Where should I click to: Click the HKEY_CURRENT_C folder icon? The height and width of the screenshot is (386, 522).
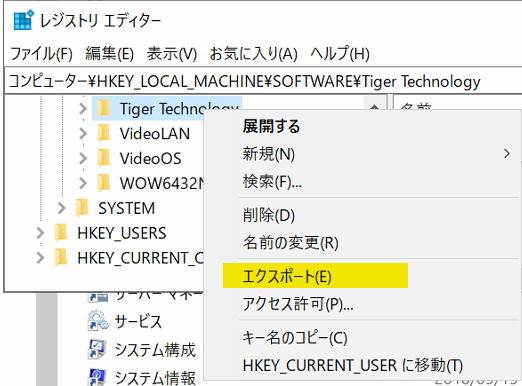coord(61,258)
